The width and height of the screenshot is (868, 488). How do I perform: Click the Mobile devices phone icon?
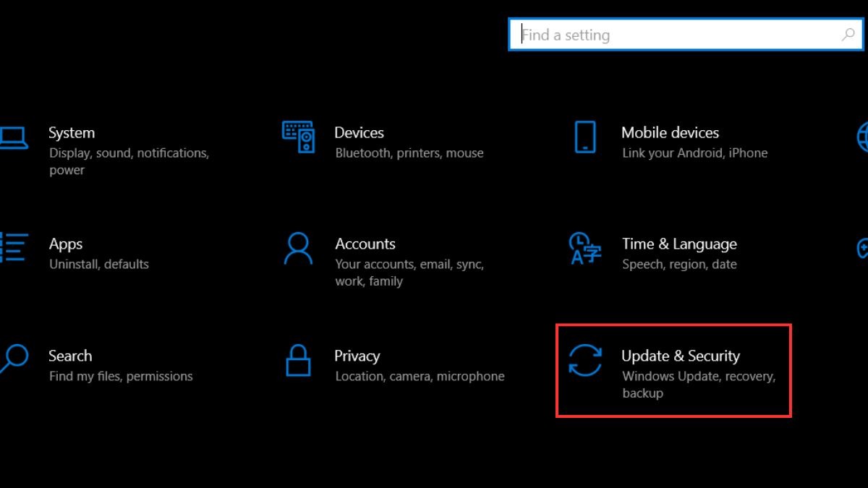pyautogui.click(x=585, y=137)
